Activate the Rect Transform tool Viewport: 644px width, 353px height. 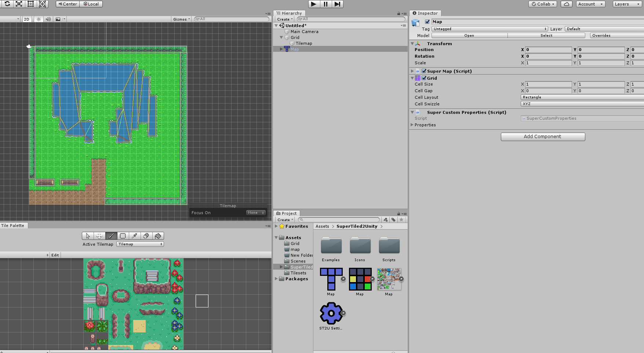click(31, 4)
